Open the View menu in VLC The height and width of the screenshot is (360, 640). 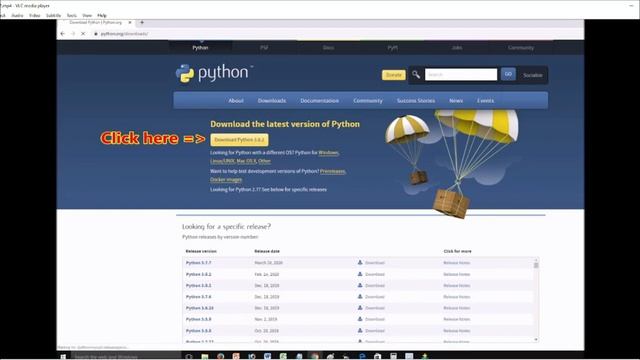[x=87, y=15]
